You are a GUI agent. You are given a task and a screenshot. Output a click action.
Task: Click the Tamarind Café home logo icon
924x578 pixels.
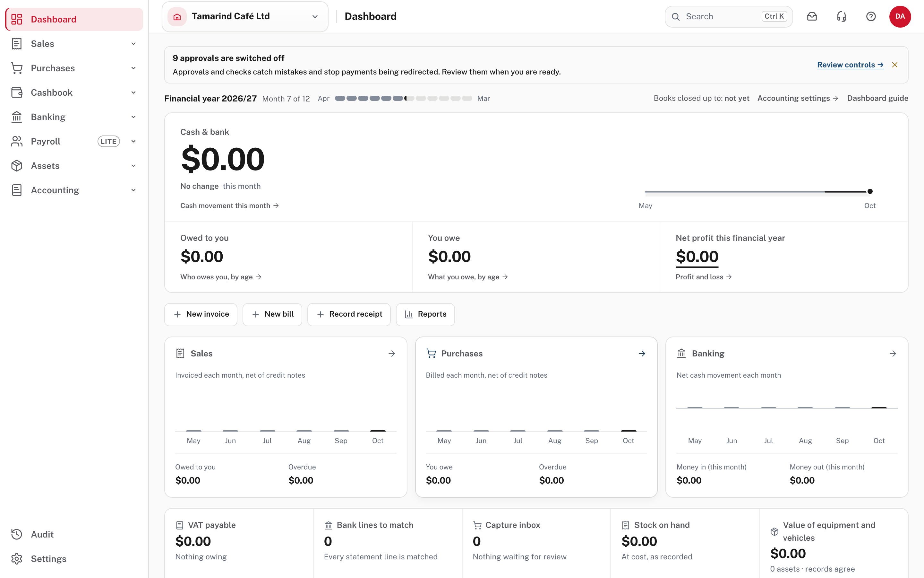pos(177,16)
